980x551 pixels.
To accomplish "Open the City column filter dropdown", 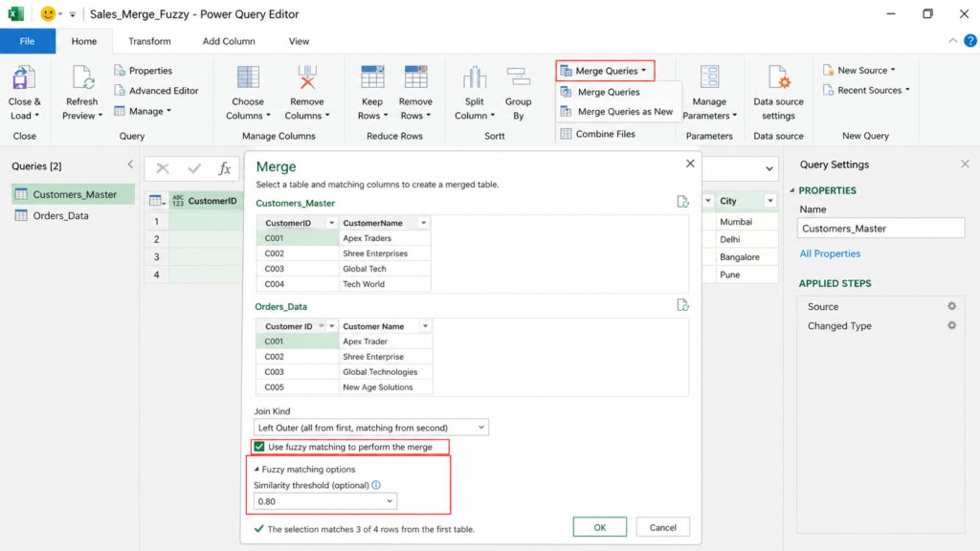I will pos(770,201).
